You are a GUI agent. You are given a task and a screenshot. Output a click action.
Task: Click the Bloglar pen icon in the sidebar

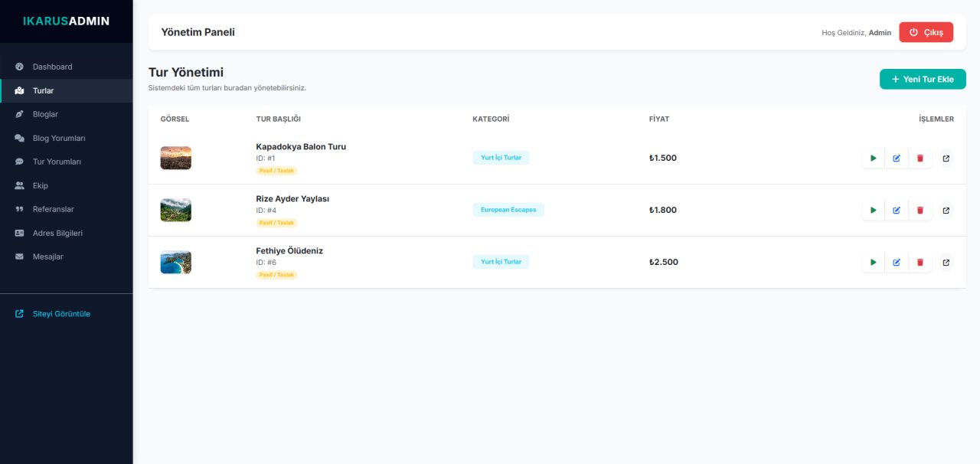tap(19, 114)
